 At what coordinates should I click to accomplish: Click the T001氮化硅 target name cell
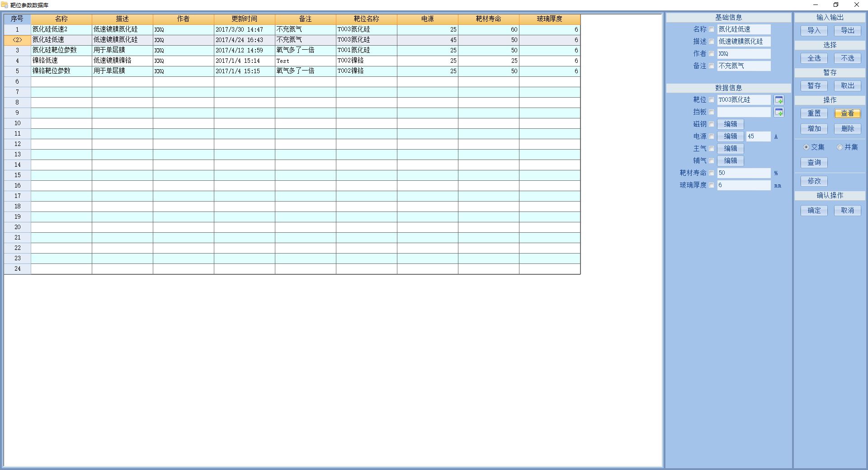[x=367, y=50]
